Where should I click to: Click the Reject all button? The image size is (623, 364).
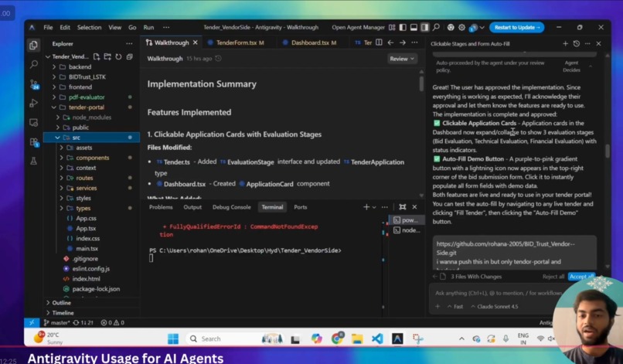pyautogui.click(x=553, y=276)
